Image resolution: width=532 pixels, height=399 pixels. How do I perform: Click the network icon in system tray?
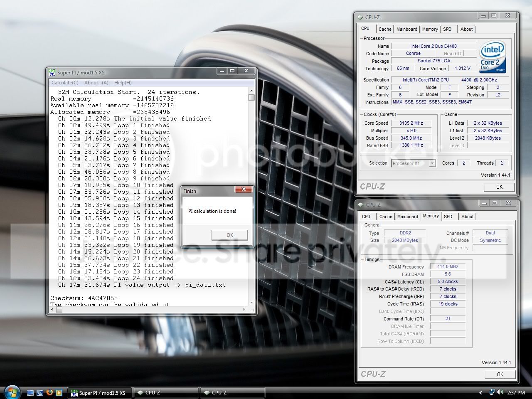coord(492,392)
